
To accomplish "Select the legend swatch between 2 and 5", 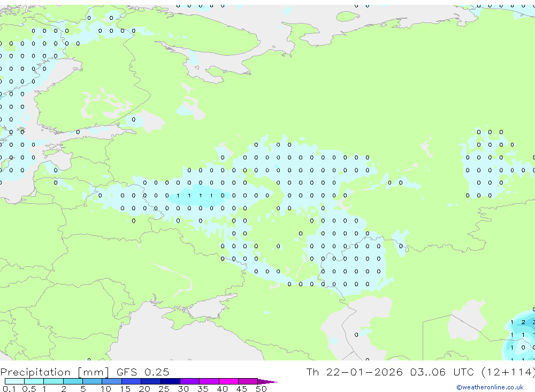I will coord(73,381).
